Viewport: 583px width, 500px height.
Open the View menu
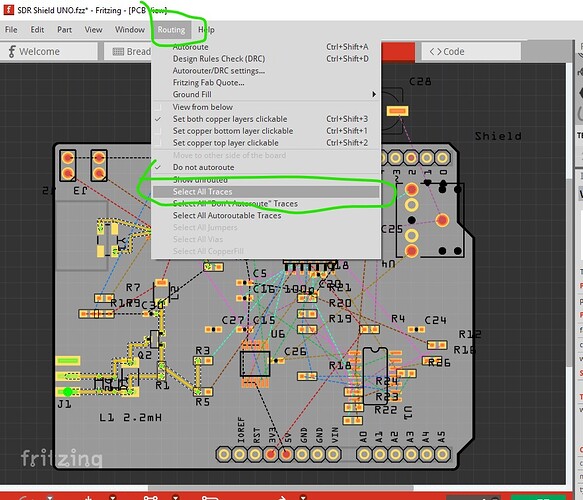93,30
